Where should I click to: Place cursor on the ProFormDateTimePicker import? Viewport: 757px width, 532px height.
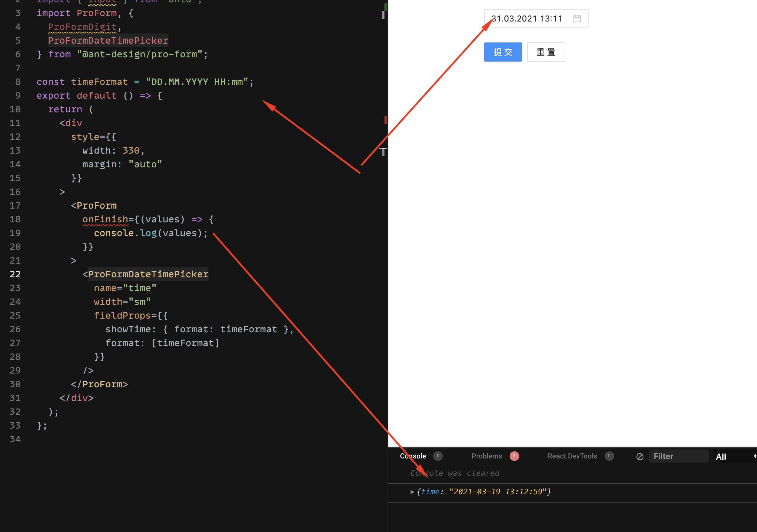pyautogui.click(x=108, y=40)
